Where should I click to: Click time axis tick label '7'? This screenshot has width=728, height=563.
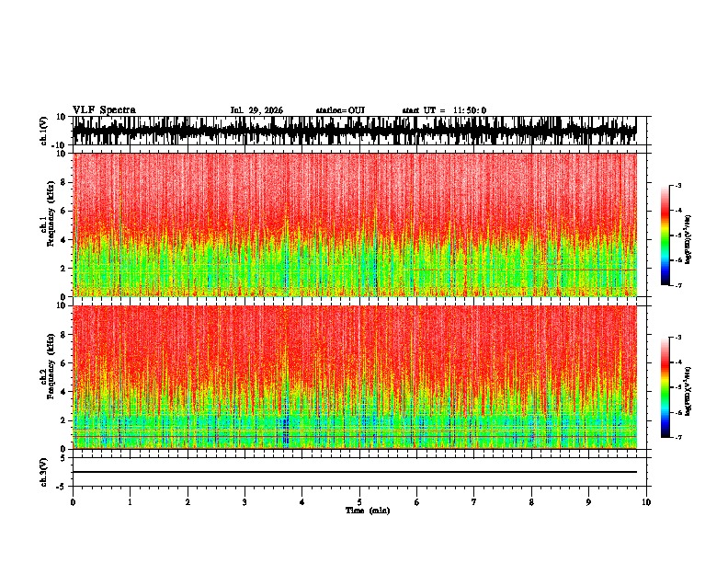474,502
